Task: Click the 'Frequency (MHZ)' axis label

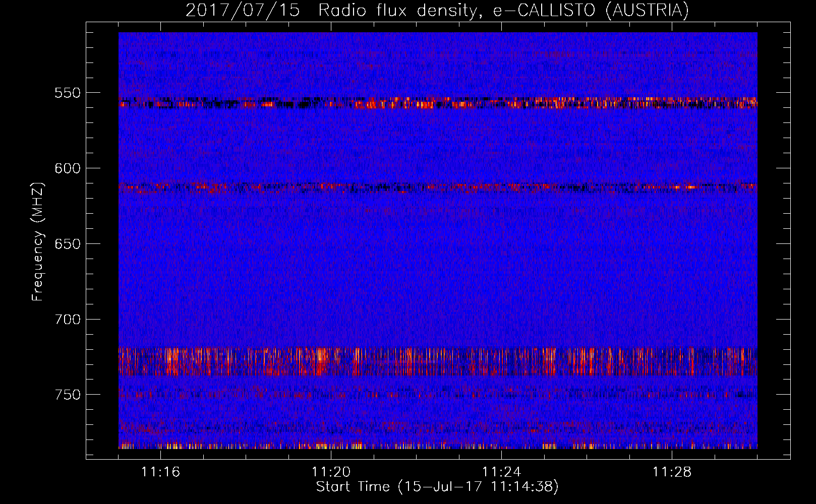Action: pyautogui.click(x=38, y=242)
